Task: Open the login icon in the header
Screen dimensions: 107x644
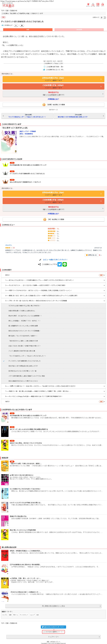Action: pos(103,5)
